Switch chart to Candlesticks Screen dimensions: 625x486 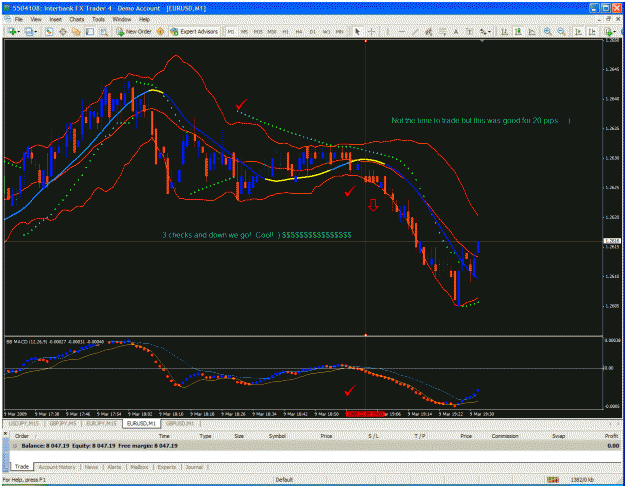click(518, 31)
